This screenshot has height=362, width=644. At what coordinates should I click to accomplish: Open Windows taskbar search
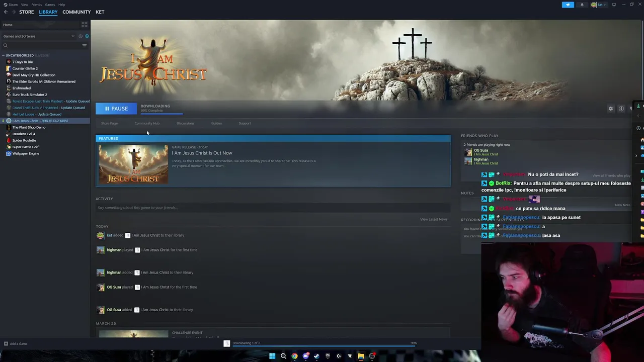pyautogui.click(x=283, y=356)
